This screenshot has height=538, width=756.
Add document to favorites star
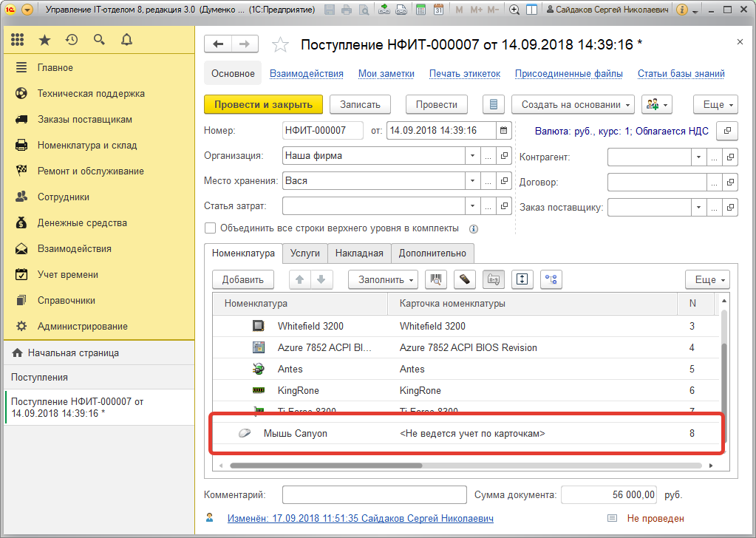pos(280,45)
